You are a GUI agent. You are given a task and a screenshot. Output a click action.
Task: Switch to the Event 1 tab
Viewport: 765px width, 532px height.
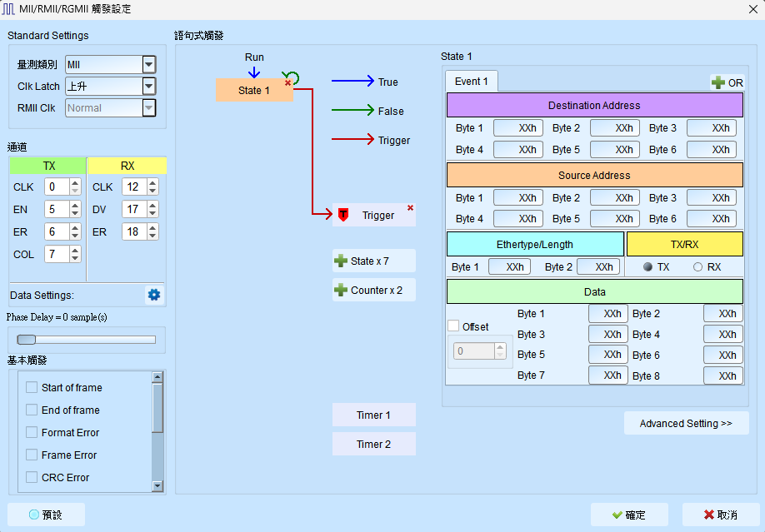coord(472,82)
